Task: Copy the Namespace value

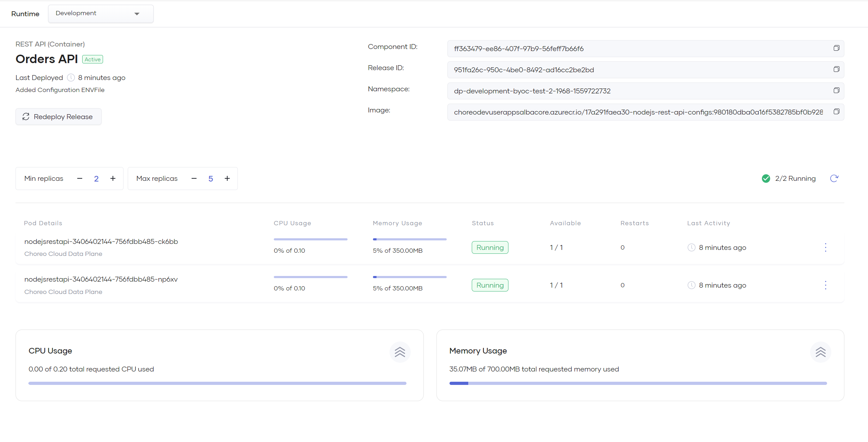Action: 836,91
